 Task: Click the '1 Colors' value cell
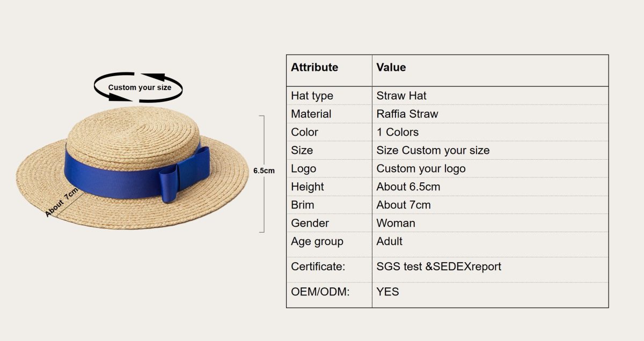coord(397,132)
